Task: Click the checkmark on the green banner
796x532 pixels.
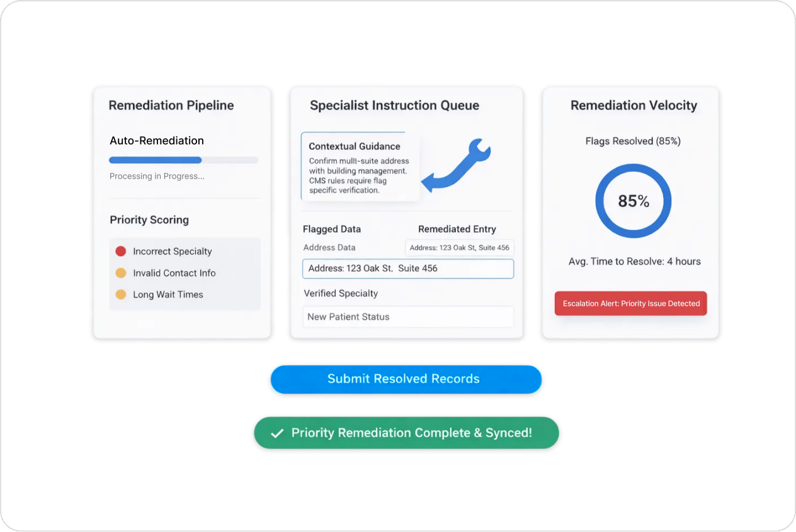Action: [276, 433]
